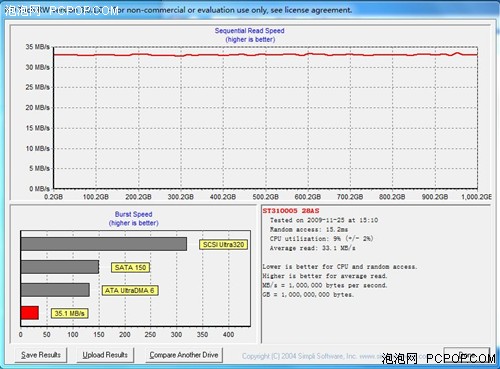This screenshot has height=369, width=500.
Task: Click the Sequential Read Speed title
Action: click(250, 31)
